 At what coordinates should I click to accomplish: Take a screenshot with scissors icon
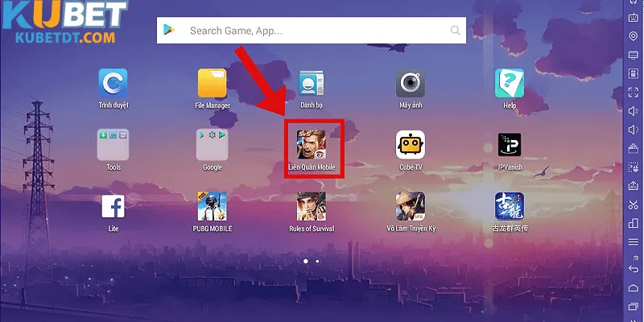pyautogui.click(x=633, y=204)
